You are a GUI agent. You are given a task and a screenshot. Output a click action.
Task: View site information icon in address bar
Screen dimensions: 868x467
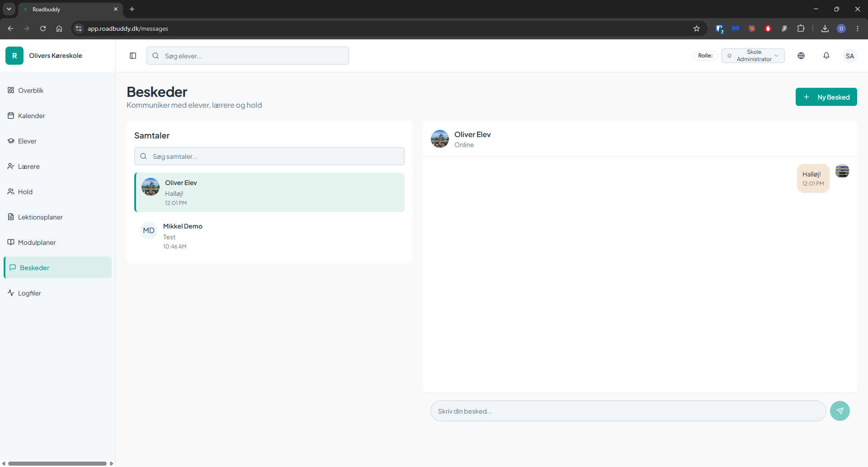pos(79,29)
